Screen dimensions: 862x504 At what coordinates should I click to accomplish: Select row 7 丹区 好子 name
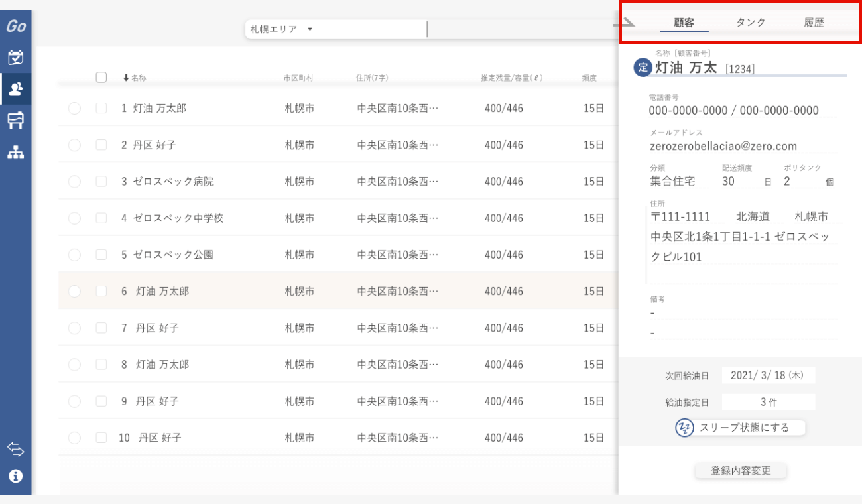[157, 328]
